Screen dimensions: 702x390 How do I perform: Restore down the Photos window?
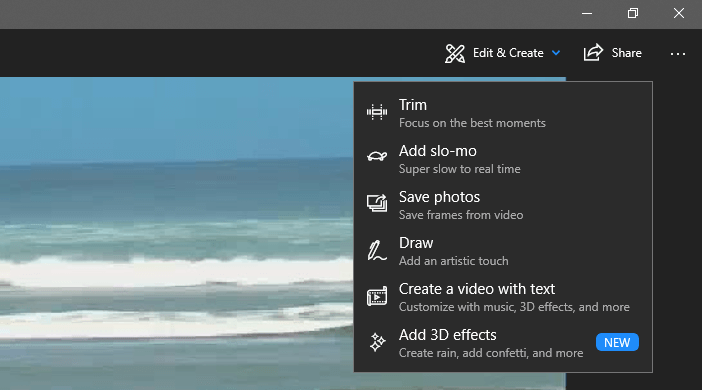click(x=633, y=13)
